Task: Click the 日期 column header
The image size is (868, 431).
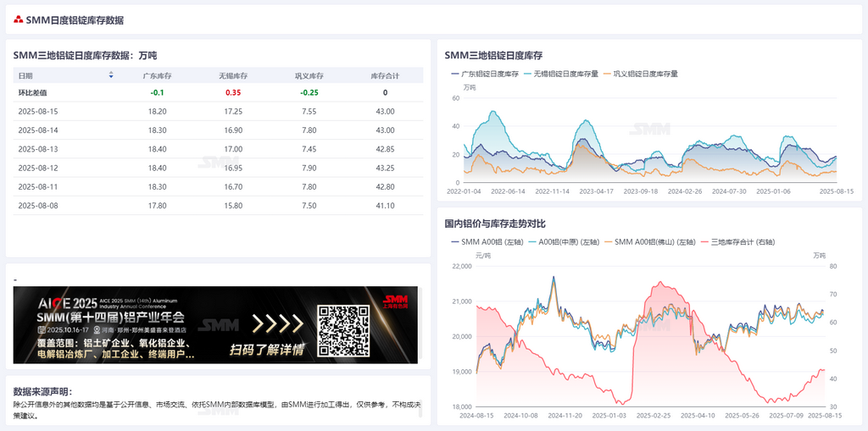Action: click(26, 76)
